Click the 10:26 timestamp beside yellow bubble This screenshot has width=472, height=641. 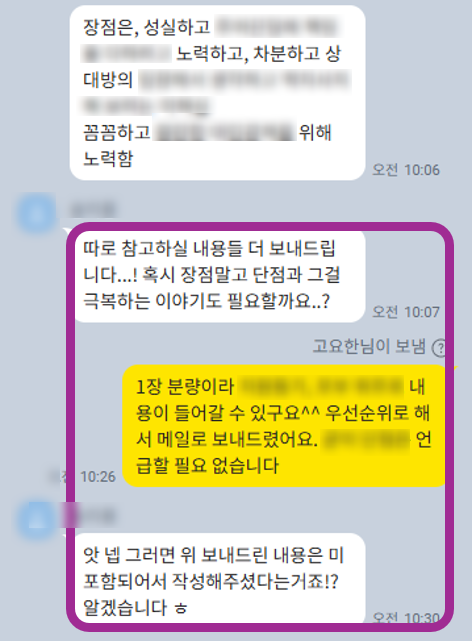coord(98,477)
